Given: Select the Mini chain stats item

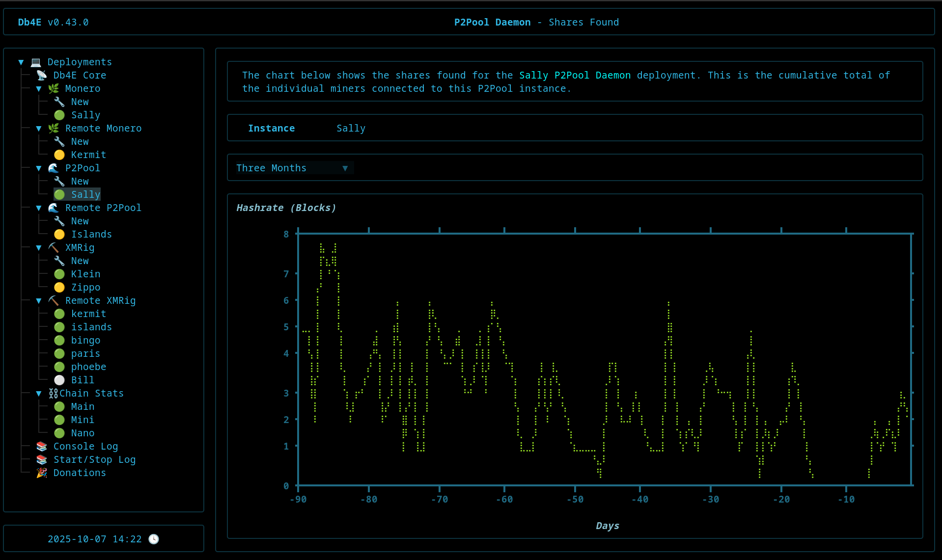Looking at the screenshot, I should (83, 420).
